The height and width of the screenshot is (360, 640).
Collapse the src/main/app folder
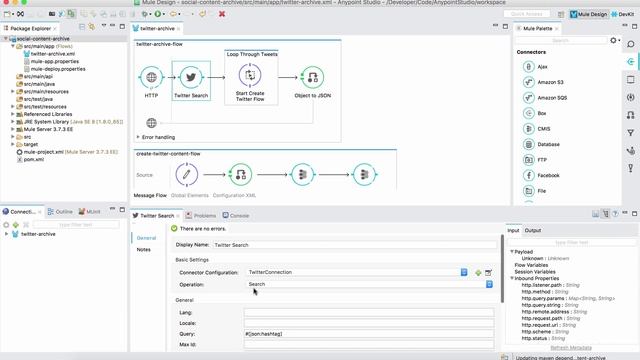13,46
